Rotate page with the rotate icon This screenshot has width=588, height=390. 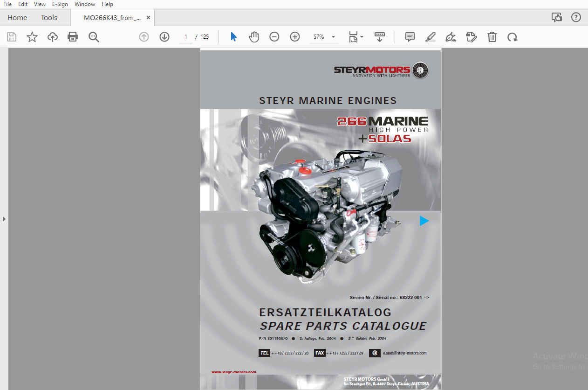click(x=513, y=37)
